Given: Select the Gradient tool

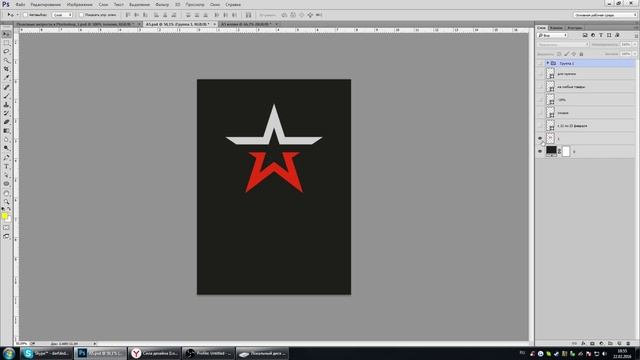Looking at the screenshot, I should (x=6, y=131).
